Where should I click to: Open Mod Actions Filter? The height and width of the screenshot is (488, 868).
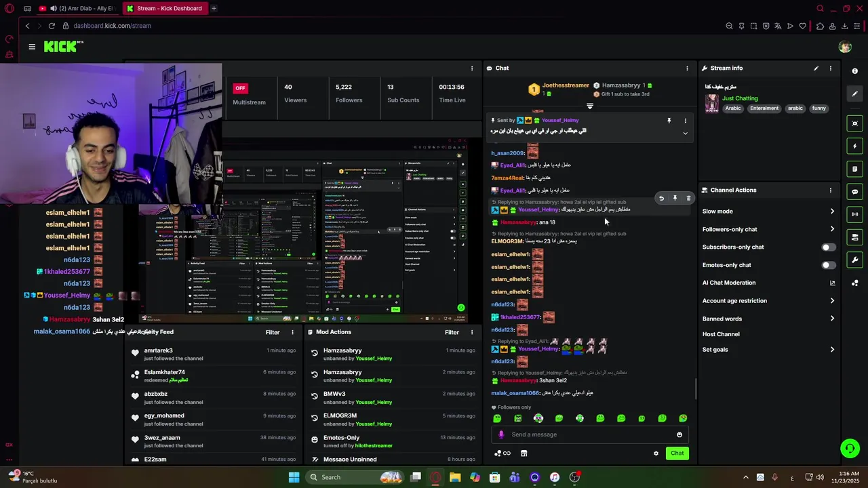[452, 332]
